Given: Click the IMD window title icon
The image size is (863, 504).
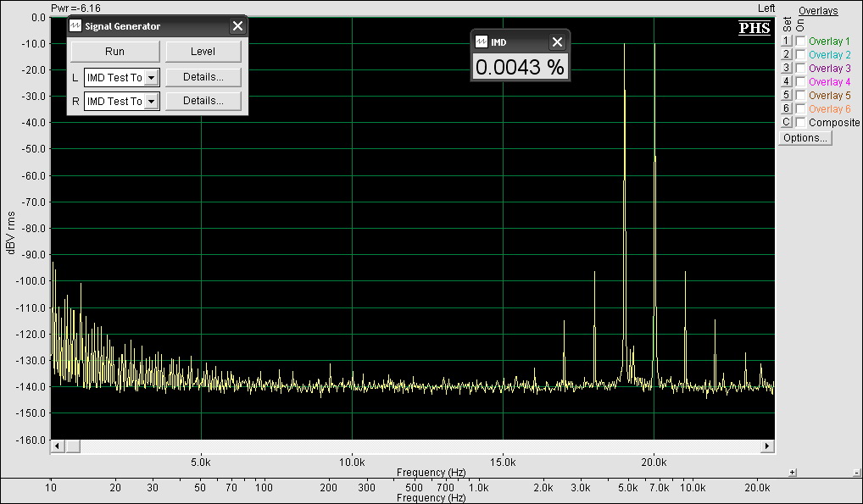Looking at the screenshot, I should coord(482,42).
